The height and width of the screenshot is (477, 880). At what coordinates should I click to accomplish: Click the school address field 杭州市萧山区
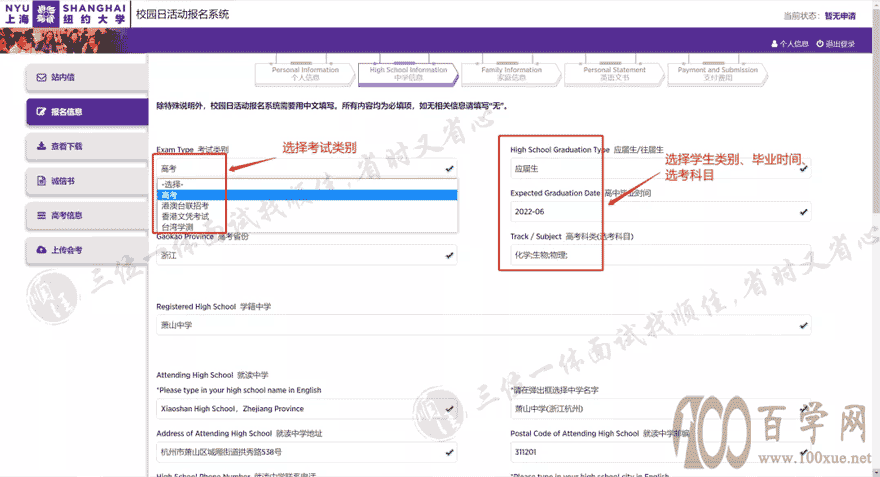point(306,452)
